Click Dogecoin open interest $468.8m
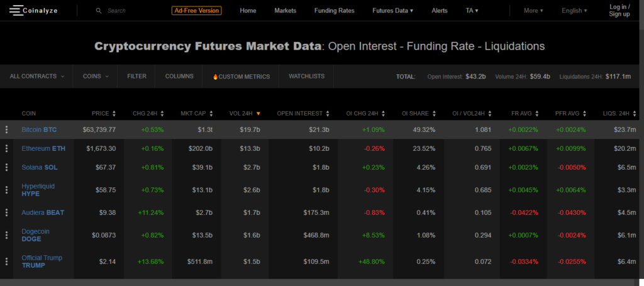The image size is (644, 286). point(316,235)
